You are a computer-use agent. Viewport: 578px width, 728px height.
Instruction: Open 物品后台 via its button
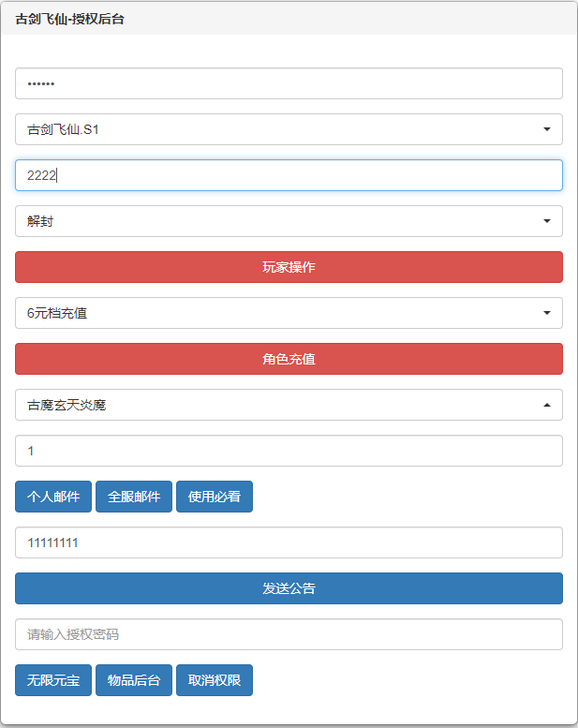[134, 680]
